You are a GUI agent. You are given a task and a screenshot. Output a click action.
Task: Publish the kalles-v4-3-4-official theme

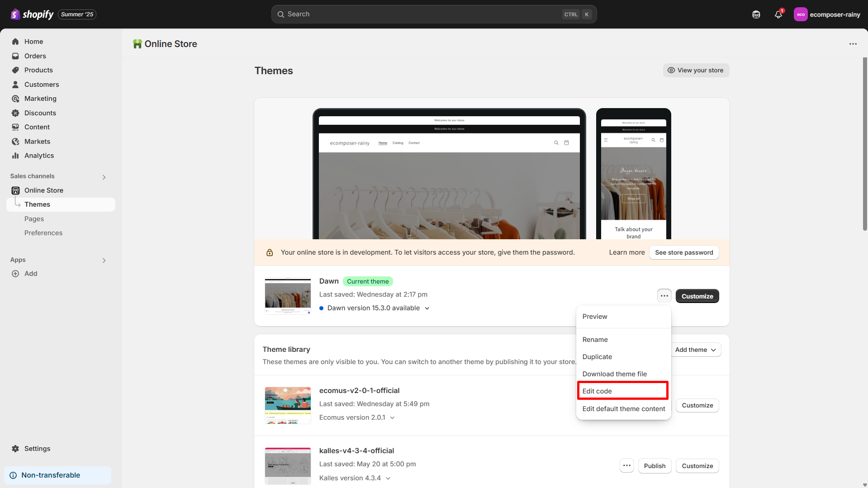(x=655, y=465)
